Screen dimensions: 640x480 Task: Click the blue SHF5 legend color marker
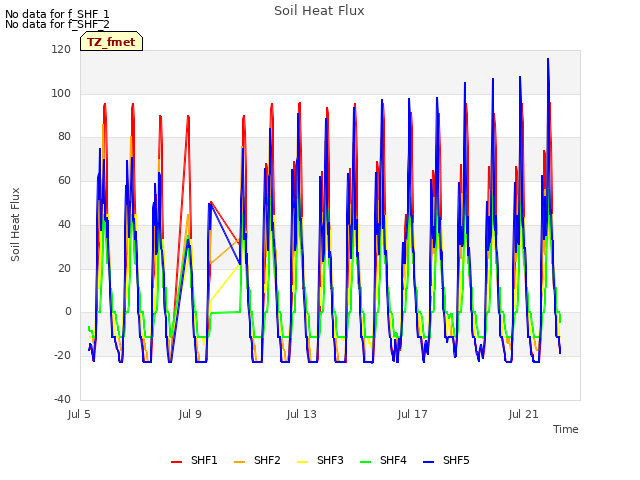tap(429, 462)
